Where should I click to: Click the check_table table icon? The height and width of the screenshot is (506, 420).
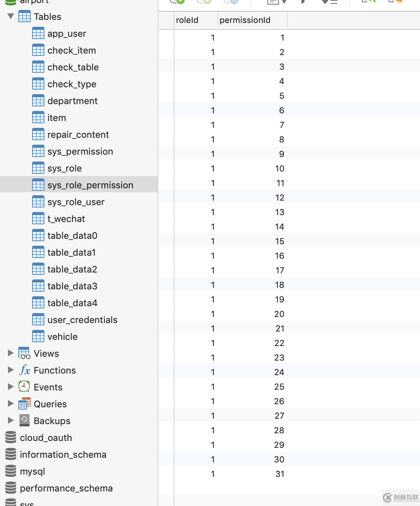tap(38, 67)
